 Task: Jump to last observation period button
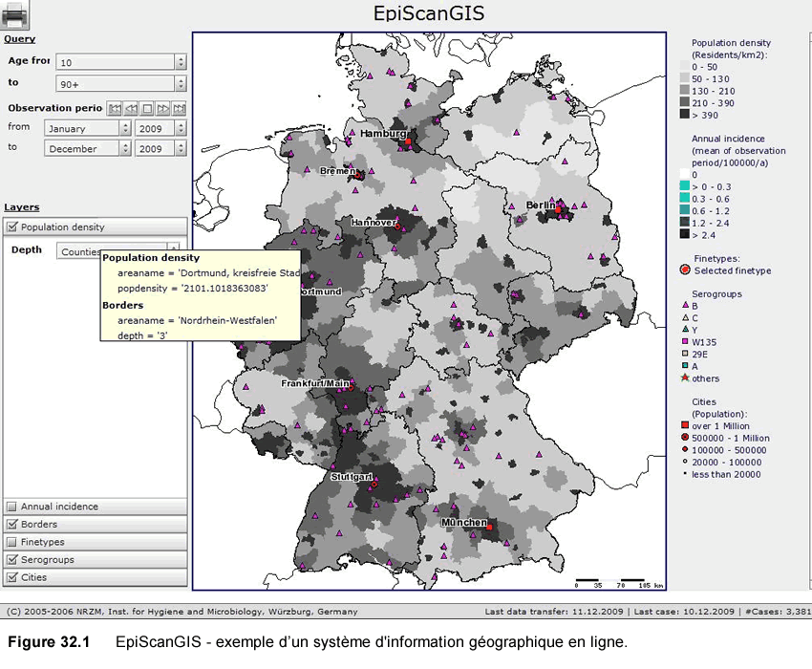(180, 108)
